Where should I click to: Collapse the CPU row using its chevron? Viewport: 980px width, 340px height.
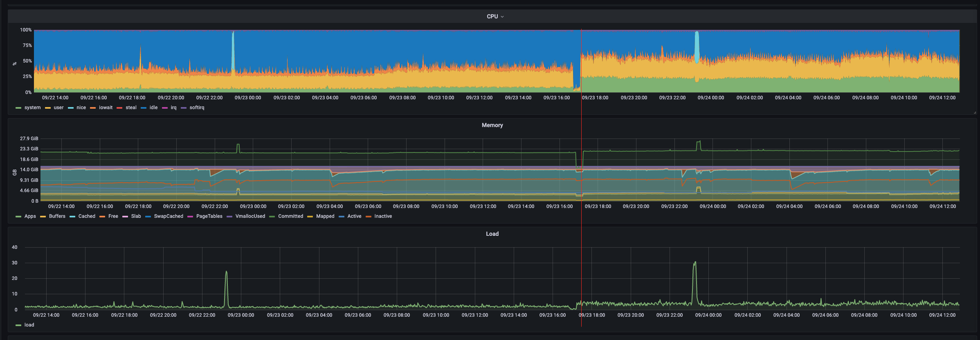pos(502,17)
